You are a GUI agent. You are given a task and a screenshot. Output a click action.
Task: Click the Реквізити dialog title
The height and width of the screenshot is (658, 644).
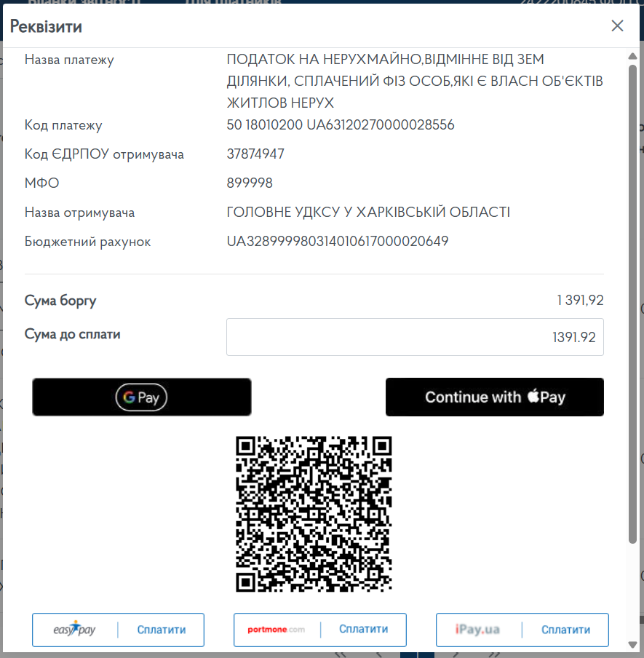46,26
